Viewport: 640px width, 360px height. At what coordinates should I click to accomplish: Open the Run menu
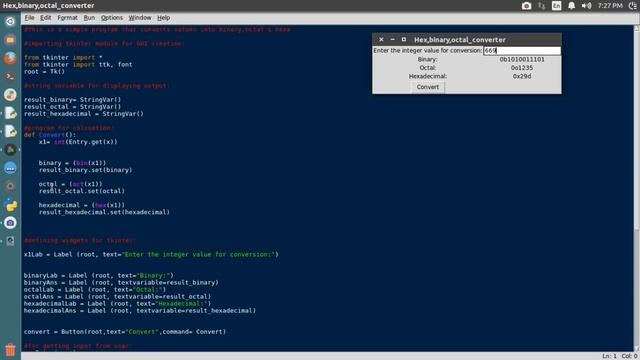(89, 18)
